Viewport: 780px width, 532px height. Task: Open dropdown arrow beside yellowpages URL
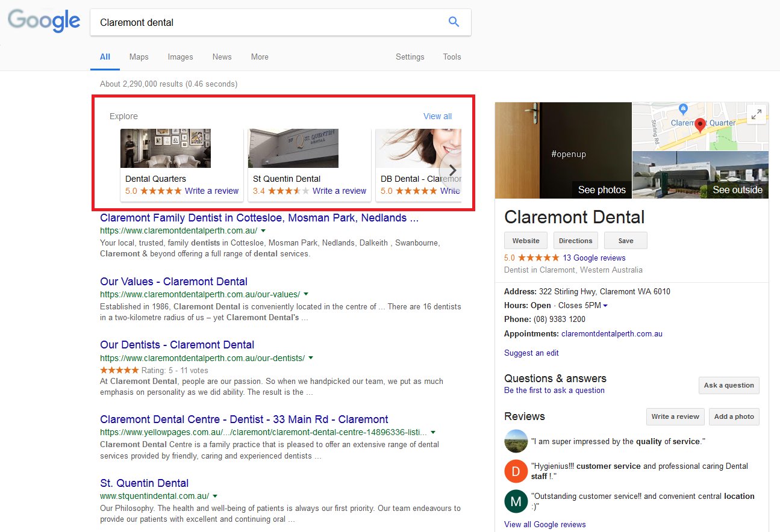[x=433, y=432]
